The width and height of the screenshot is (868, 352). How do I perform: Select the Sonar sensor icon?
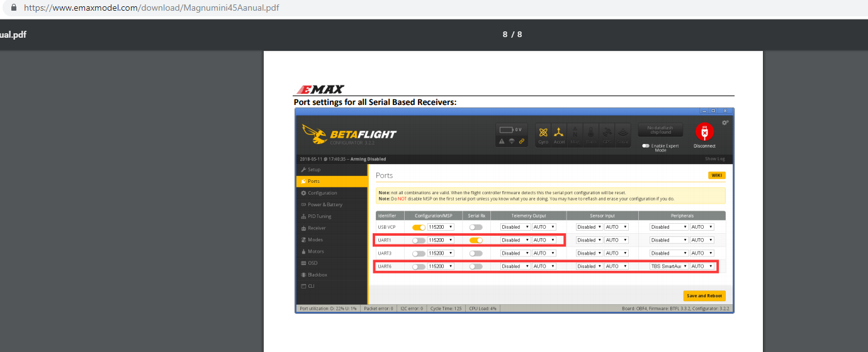(623, 135)
